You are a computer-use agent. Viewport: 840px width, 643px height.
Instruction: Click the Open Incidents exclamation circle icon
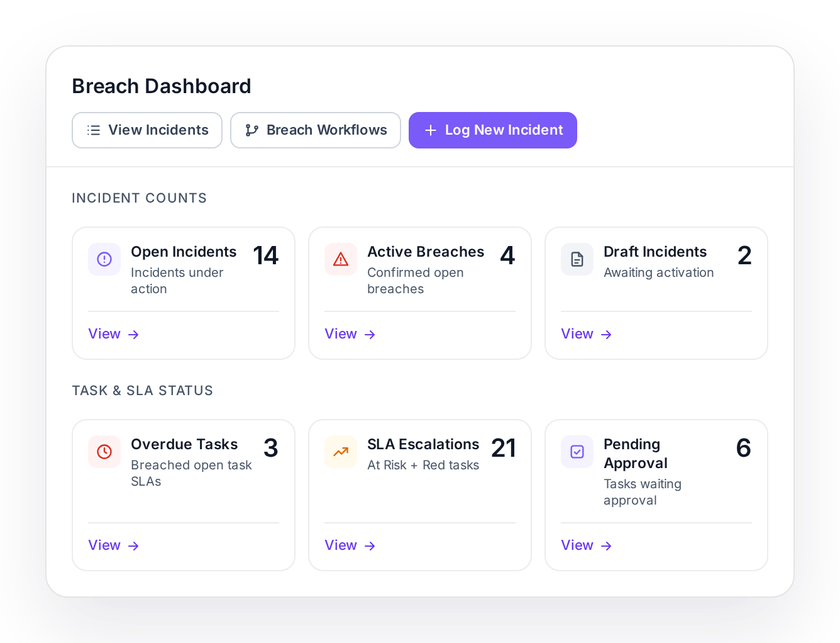tap(104, 259)
